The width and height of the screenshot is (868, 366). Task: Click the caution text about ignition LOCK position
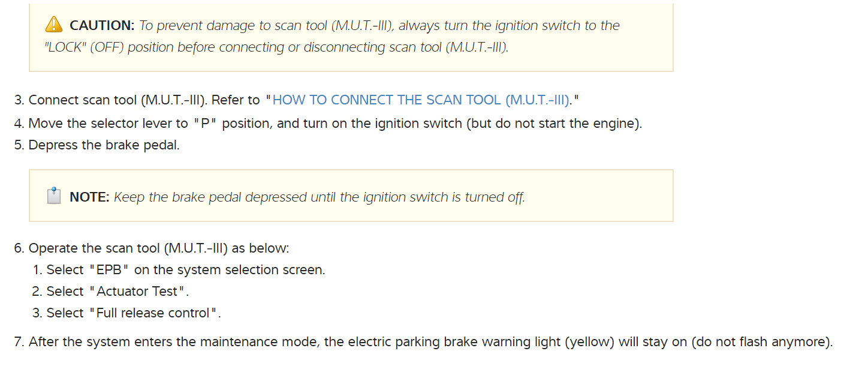(x=379, y=25)
